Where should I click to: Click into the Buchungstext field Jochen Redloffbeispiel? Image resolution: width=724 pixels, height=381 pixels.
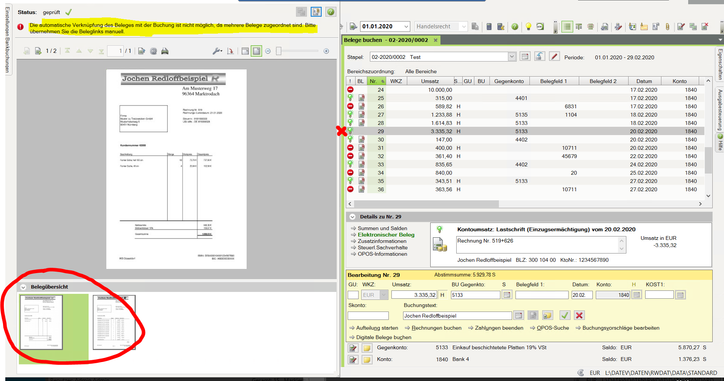[457, 315]
